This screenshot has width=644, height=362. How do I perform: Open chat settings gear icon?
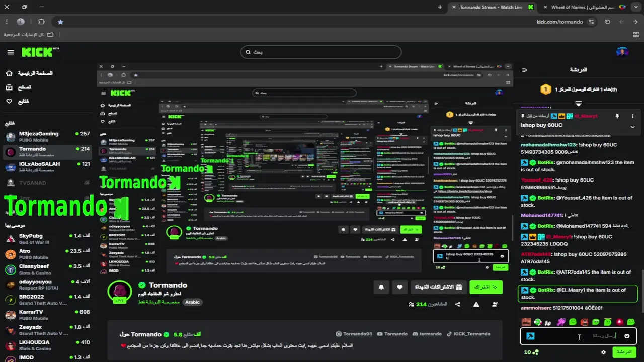click(603, 352)
